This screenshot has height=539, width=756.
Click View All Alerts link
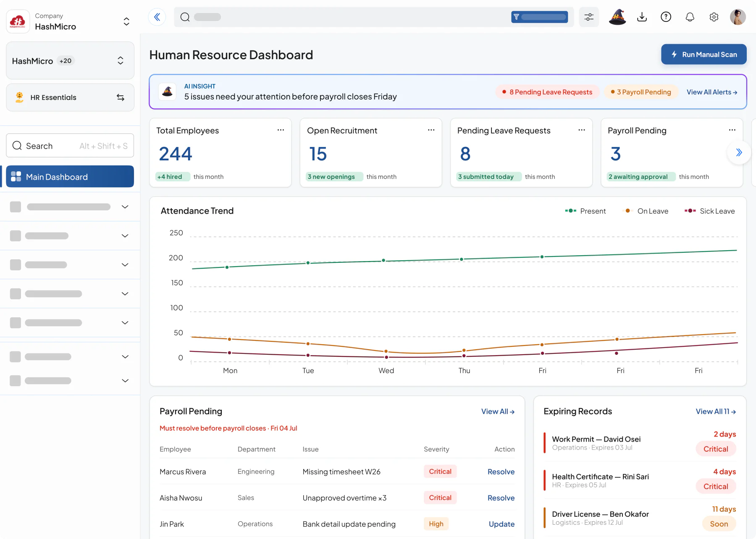[712, 92]
